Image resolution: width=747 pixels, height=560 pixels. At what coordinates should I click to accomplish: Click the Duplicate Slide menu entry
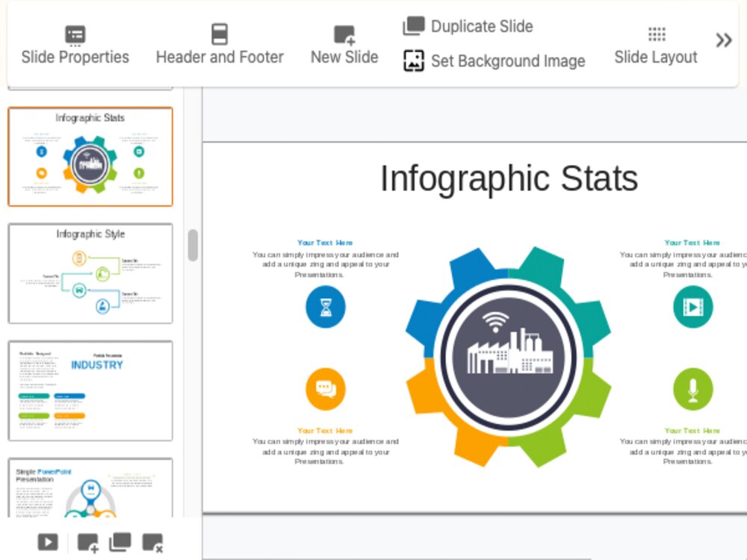481,26
